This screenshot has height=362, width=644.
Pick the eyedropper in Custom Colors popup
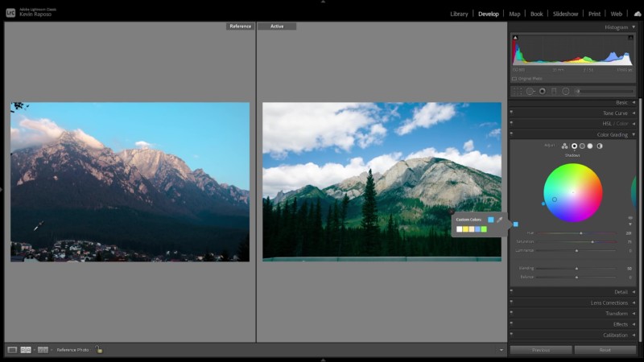pos(499,219)
